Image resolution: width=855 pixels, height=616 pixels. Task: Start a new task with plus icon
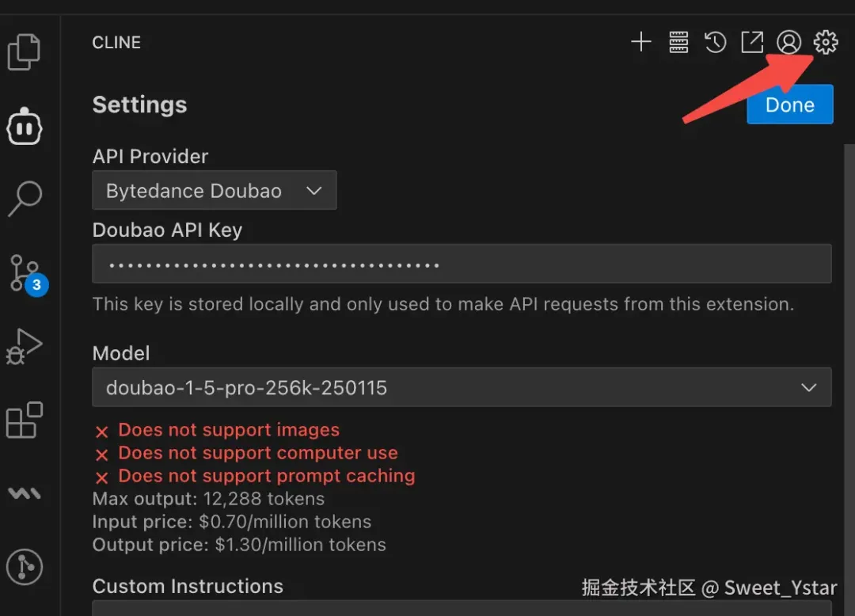pyautogui.click(x=640, y=42)
